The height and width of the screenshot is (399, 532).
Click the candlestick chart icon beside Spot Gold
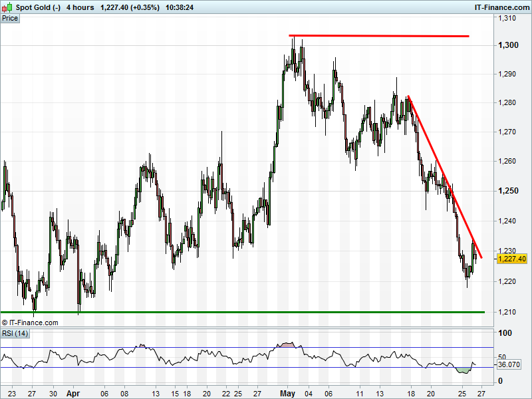tap(7, 7)
